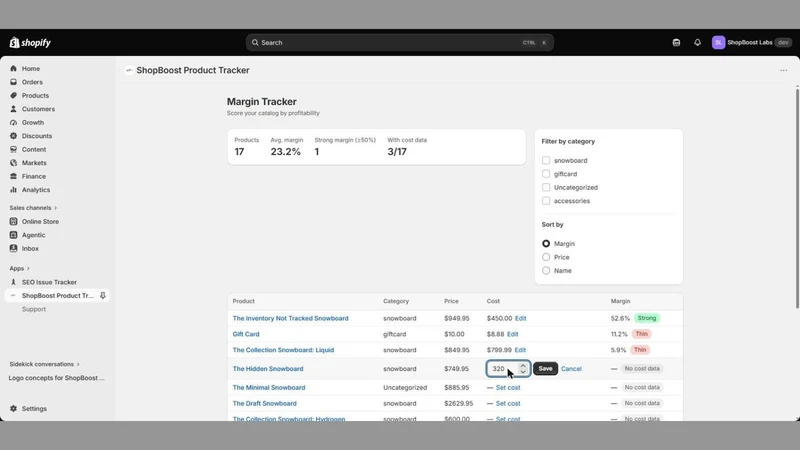Open Logo concepts for ShopBoost conversation
This screenshot has height=450, width=800.
(57, 378)
